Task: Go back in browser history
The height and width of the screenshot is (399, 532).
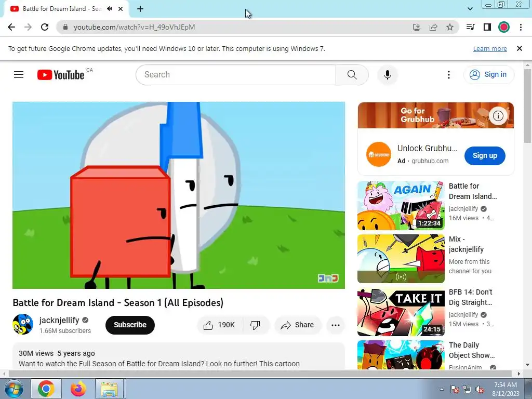Action: click(x=11, y=27)
